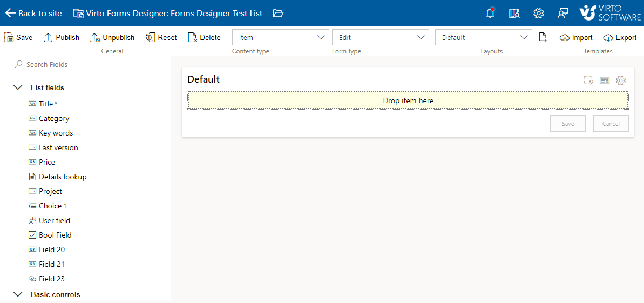Focus the Search Fields input
This screenshot has height=303, width=644.
[58, 65]
